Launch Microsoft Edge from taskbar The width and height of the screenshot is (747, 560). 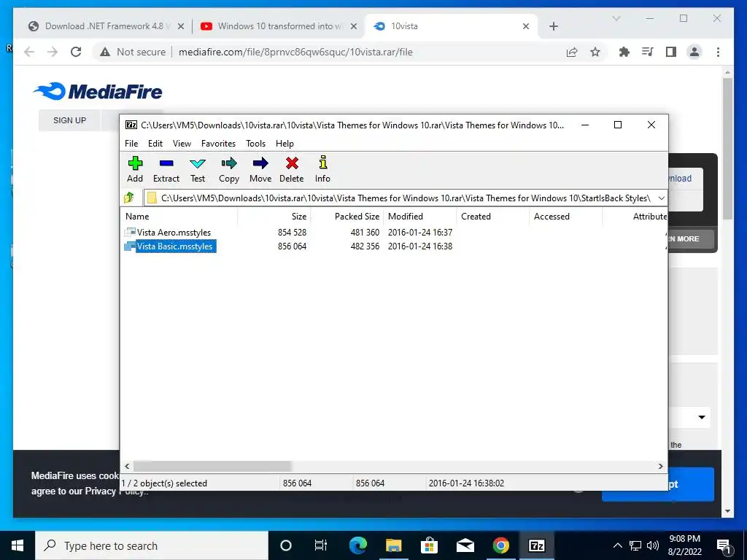point(357,545)
